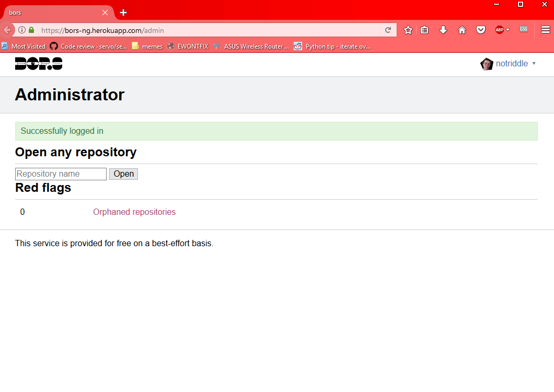Viewport: 554px width, 392px height.
Task: Expand the notriddle user dropdown
Action: [x=534, y=64]
